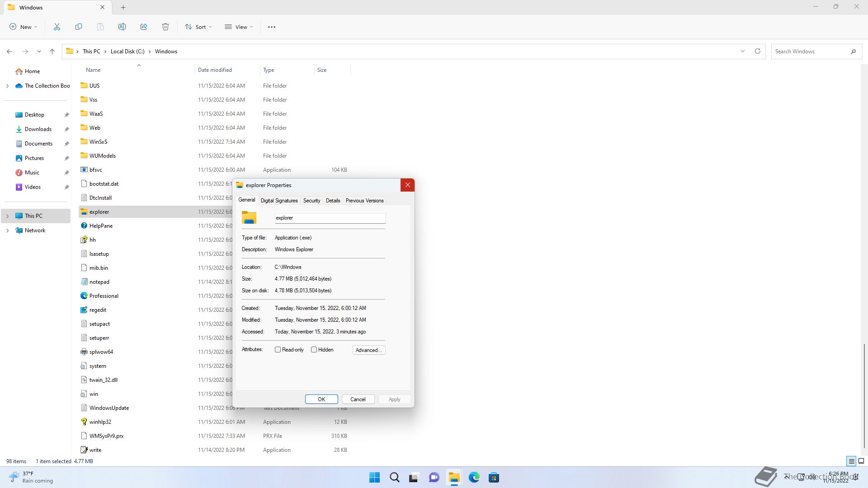
Task: Select the regedit file icon
Action: click(x=84, y=310)
